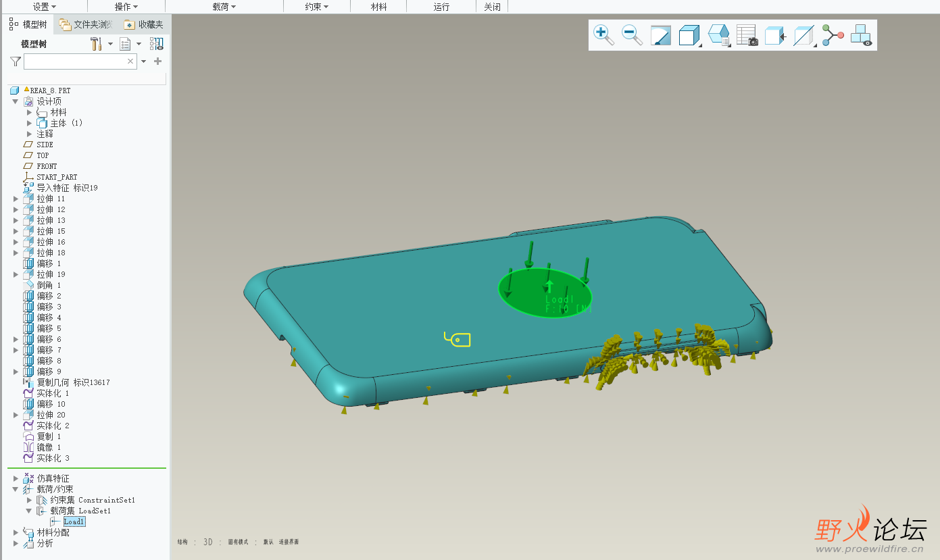The width and height of the screenshot is (940, 560).
Task: Toggle the tree columns display icon
Action: point(157,44)
